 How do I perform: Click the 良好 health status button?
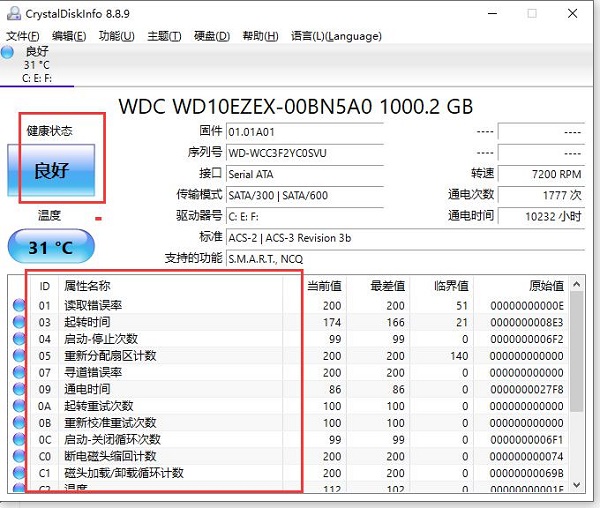51,170
